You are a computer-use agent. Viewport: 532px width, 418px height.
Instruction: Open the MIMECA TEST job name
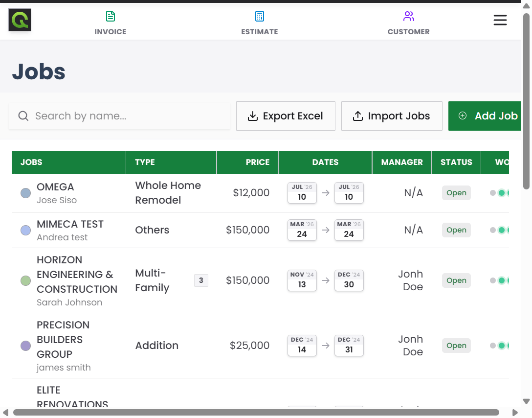point(70,224)
